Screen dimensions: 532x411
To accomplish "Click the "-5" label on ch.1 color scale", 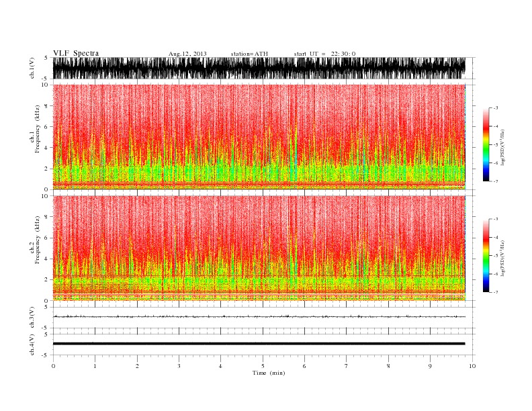I will tap(495, 145).
